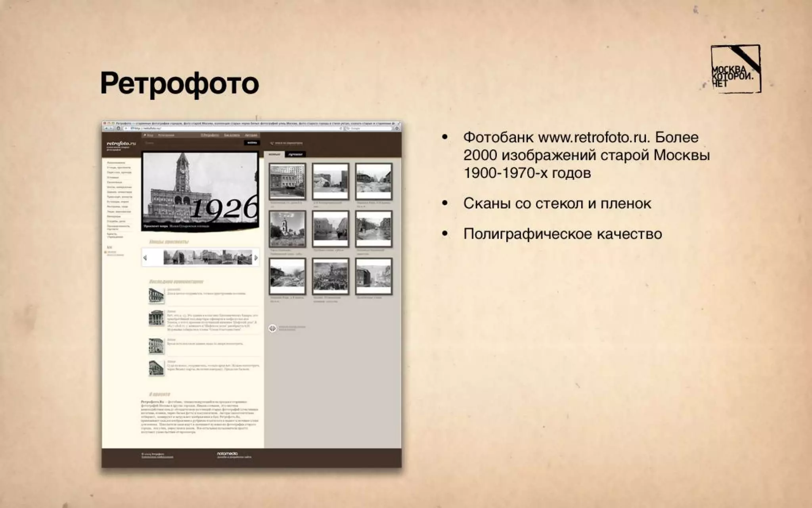Switch to the black tab above photo grid
The image size is (812, 508).
coord(295,154)
